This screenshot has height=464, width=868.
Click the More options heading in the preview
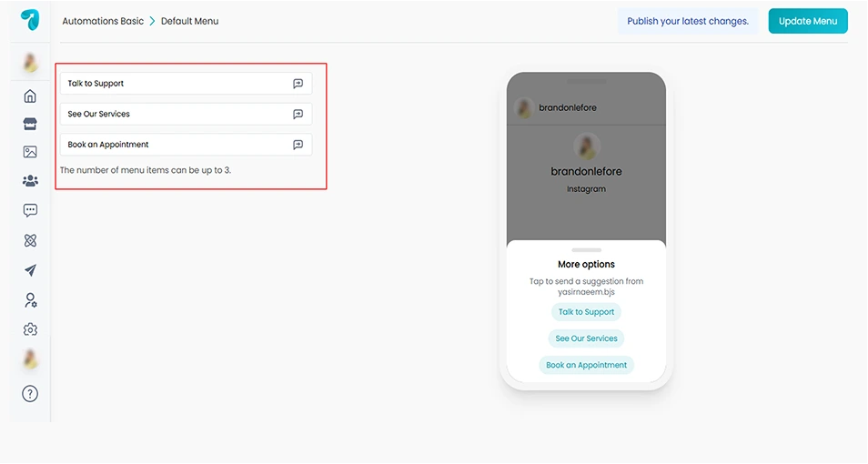point(586,264)
